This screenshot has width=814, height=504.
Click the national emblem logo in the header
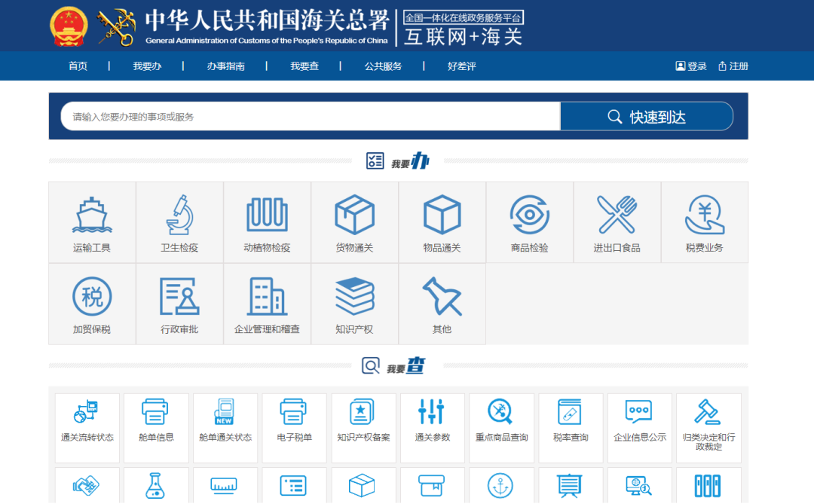pyautogui.click(x=69, y=26)
